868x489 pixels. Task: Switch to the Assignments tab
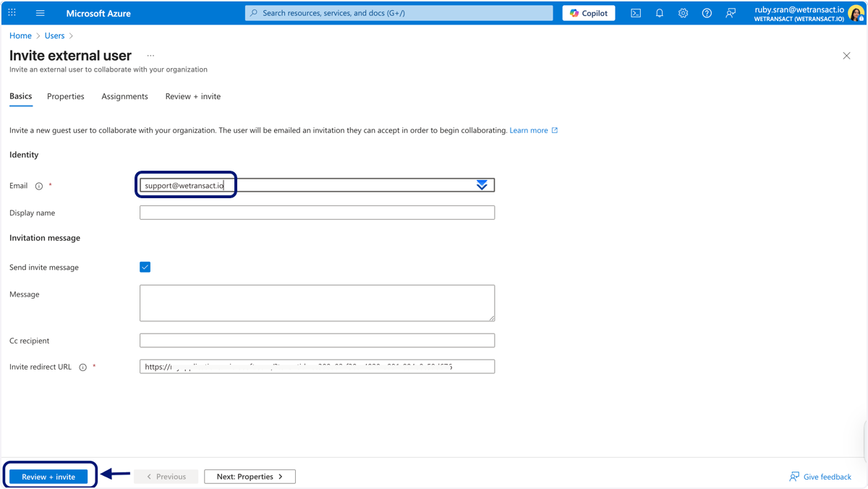(124, 96)
